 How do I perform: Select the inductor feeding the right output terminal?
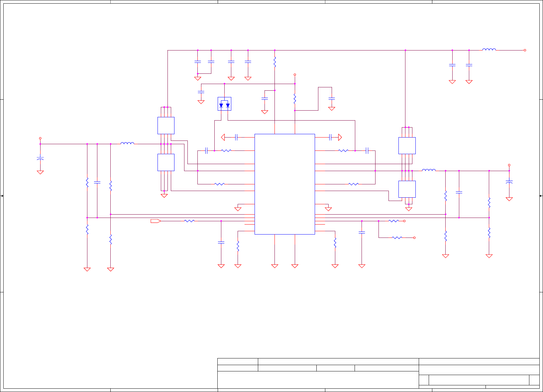[429, 170]
